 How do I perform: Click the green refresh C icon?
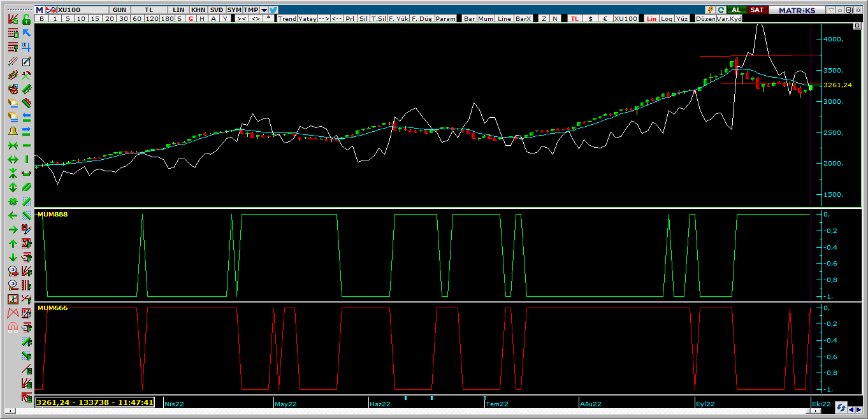[x=721, y=10]
